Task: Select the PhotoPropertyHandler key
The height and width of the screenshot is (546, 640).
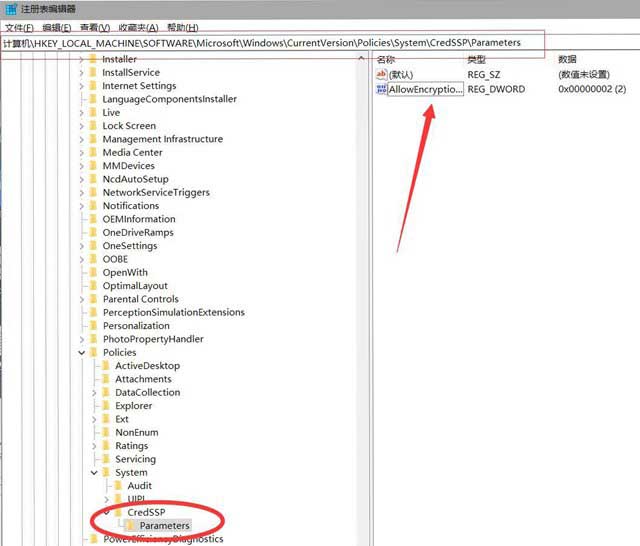Action: point(153,339)
